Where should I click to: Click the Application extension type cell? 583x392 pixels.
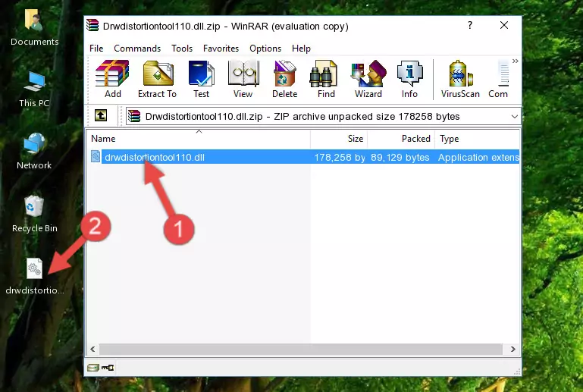point(478,157)
